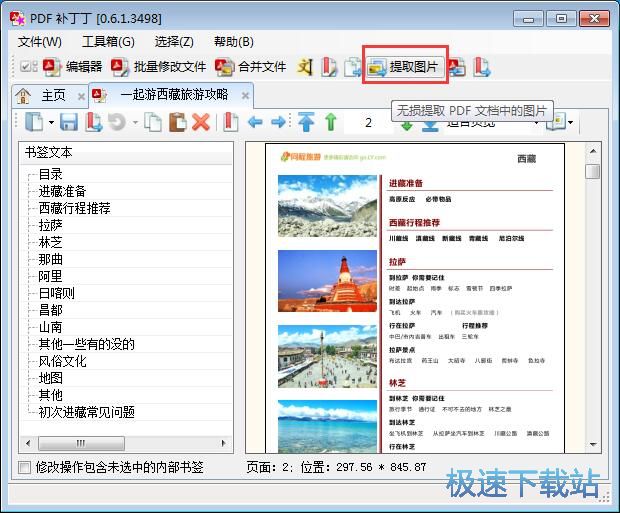This screenshot has height=513, width=620.
Task: Click the red bookmark document icon in main toolbar
Action: [329, 67]
